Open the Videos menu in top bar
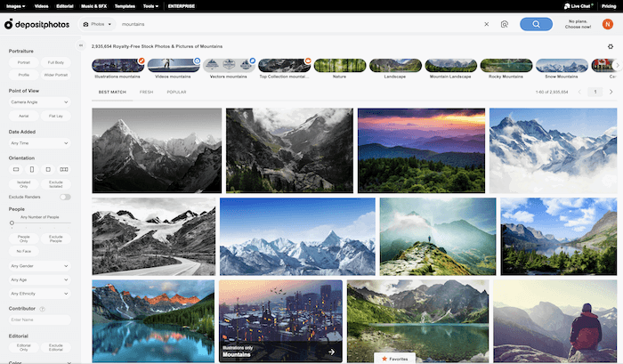Image resolution: width=623 pixels, height=364 pixels. [40, 5]
